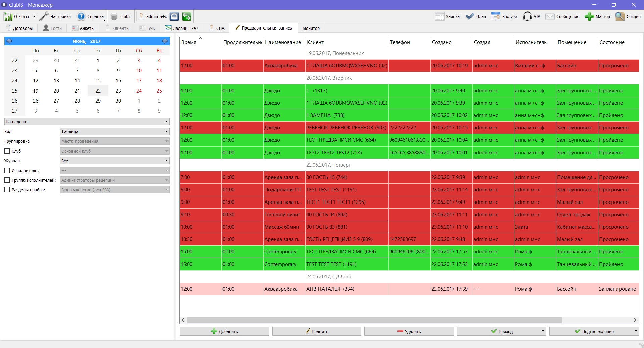644x348 pixels.
Task: Open Сообщения envelope icon
Action: pyautogui.click(x=550, y=16)
